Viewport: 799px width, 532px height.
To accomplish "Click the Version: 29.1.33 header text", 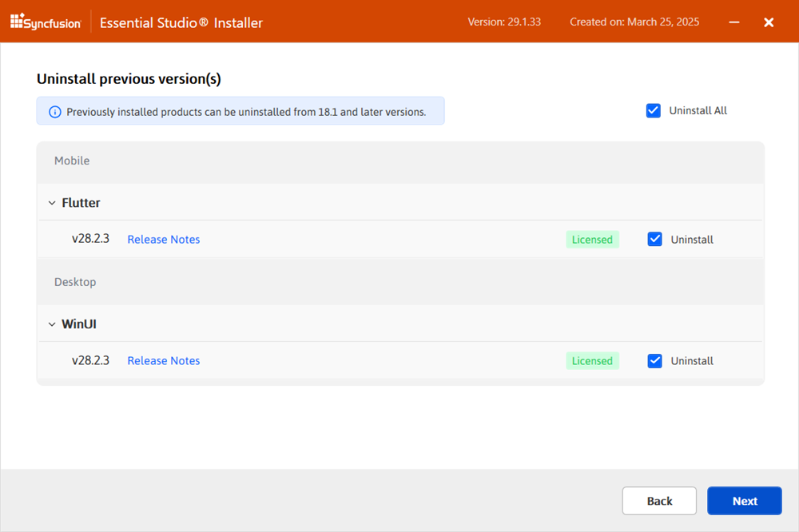I will click(x=504, y=22).
